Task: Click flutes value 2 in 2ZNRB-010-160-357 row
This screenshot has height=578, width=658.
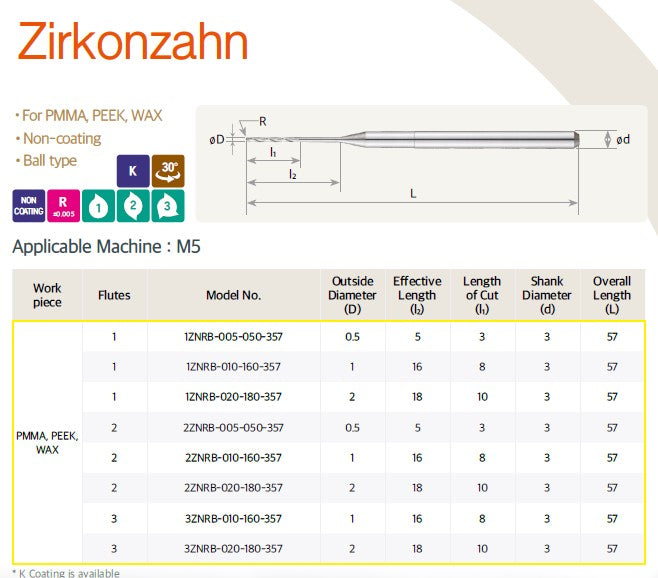Action: (114, 458)
